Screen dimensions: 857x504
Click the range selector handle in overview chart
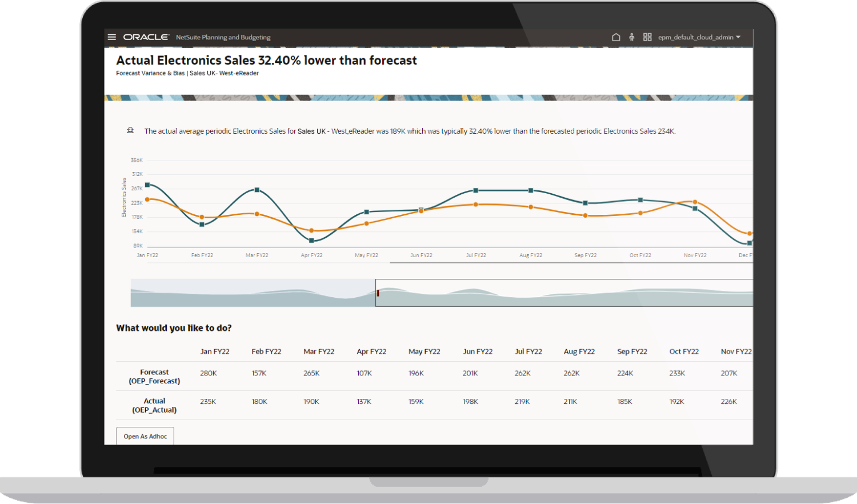tap(377, 293)
